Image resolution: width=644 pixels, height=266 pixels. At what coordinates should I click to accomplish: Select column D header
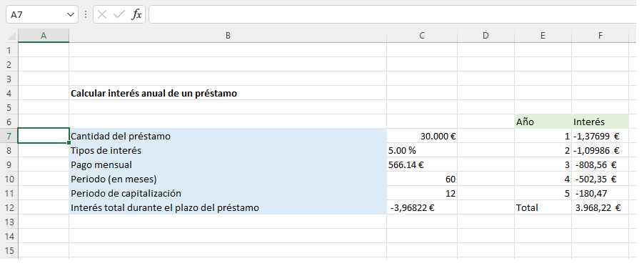click(486, 36)
